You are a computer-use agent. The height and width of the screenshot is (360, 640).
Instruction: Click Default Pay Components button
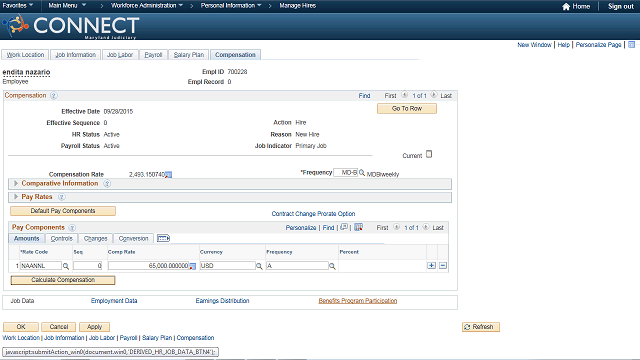tap(63, 211)
